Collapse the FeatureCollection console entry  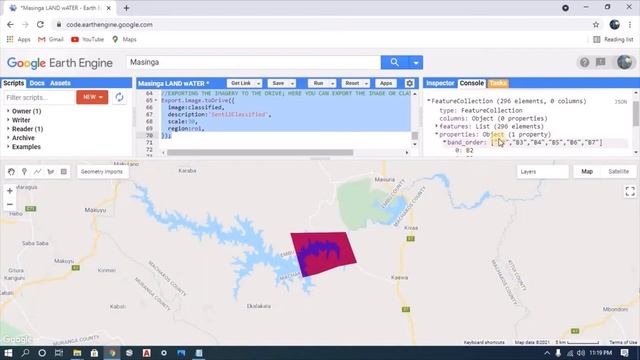click(x=429, y=101)
